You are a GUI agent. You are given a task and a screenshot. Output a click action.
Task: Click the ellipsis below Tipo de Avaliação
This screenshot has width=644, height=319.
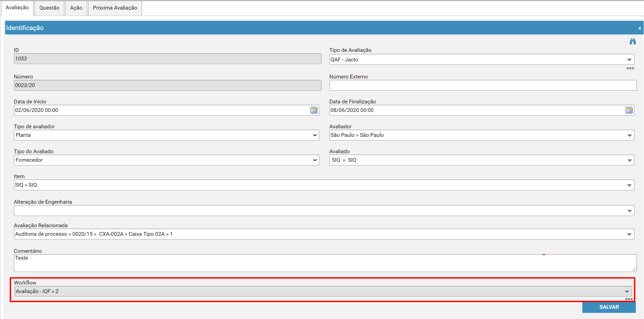[x=630, y=68]
